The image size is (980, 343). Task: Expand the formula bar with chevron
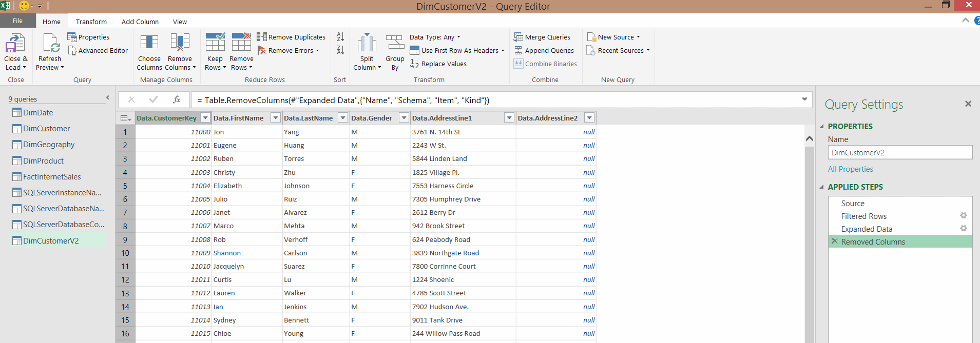tap(804, 99)
